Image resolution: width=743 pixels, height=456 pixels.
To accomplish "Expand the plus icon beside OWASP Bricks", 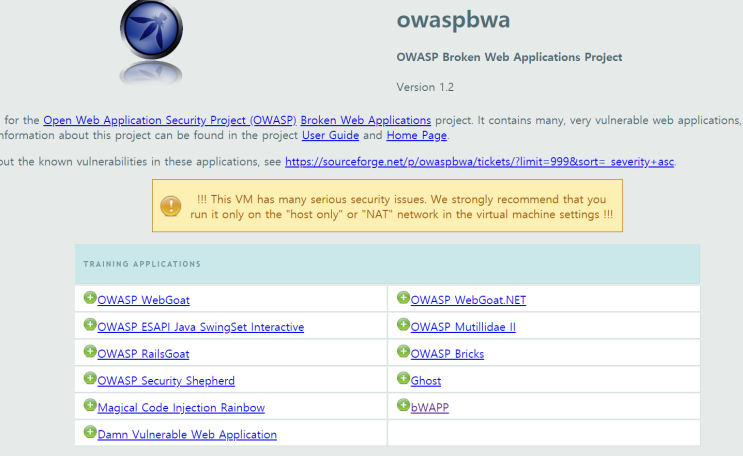I will tap(403, 351).
